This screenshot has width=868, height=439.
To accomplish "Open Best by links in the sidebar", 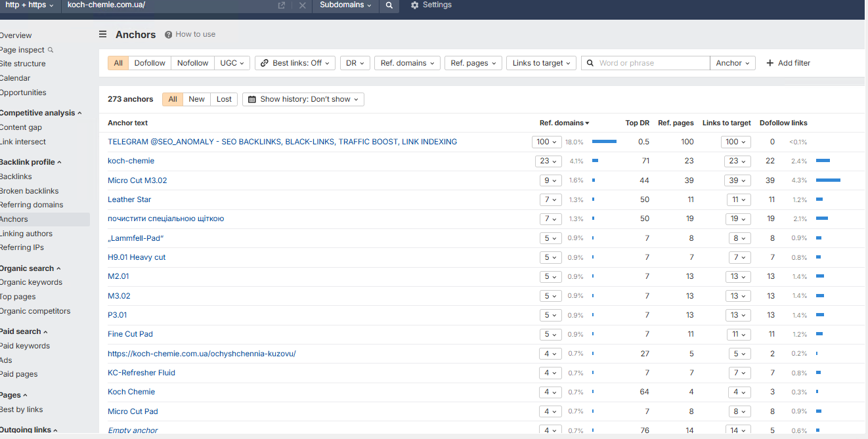I will tap(22, 409).
